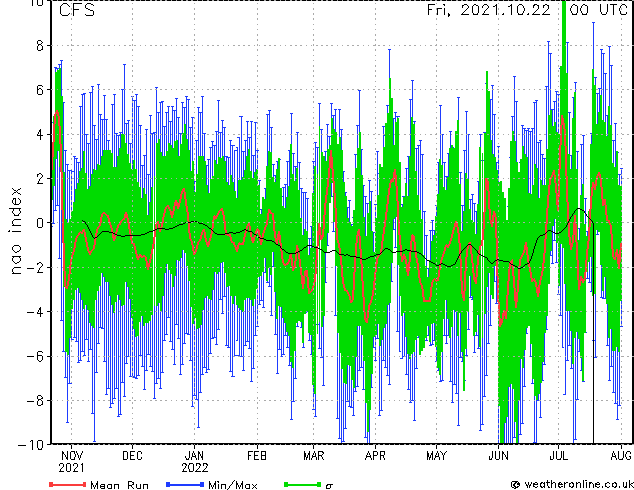
Task: Click the JUN month axis label
Action: click(498, 456)
